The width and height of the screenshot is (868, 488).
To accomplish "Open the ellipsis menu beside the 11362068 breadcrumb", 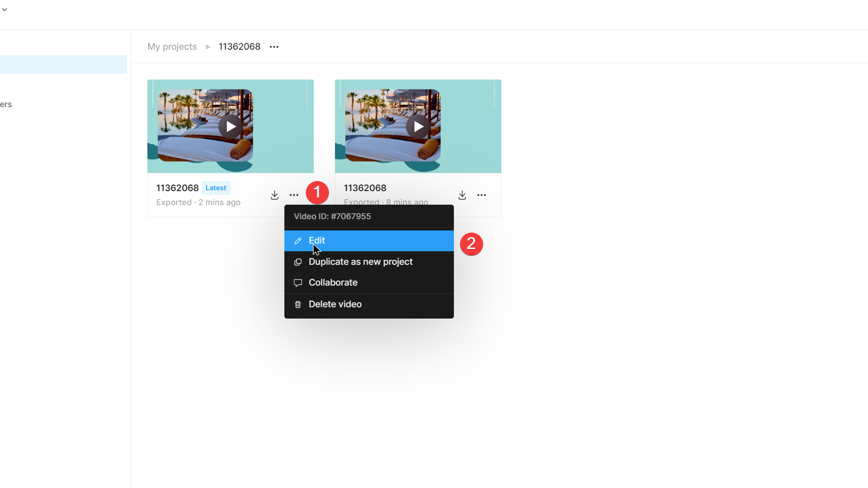I will pos(274,47).
